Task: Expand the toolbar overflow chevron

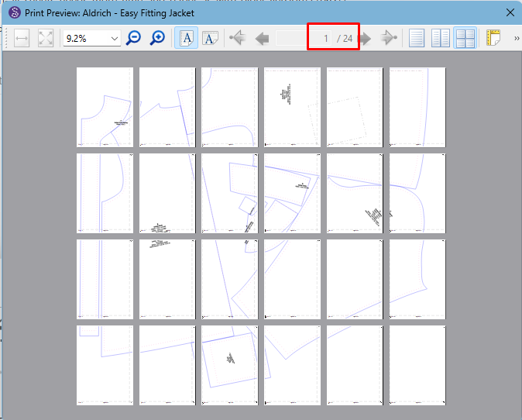Action: (515, 38)
